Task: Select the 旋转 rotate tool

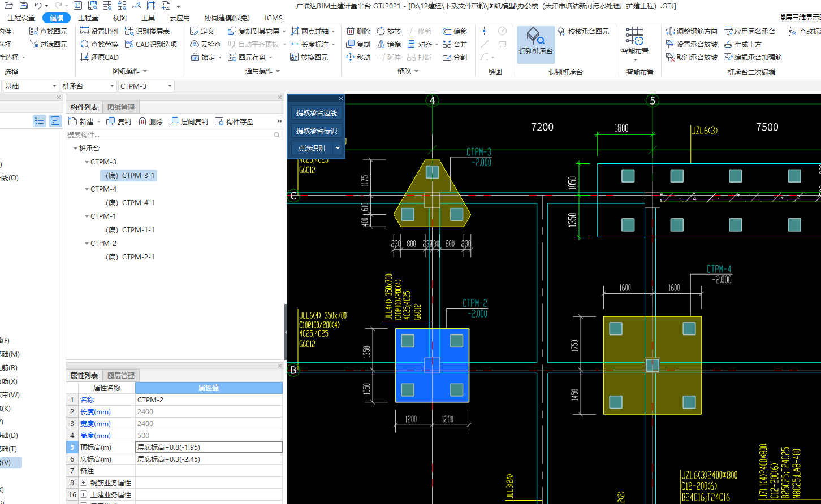Action: click(389, 31)
